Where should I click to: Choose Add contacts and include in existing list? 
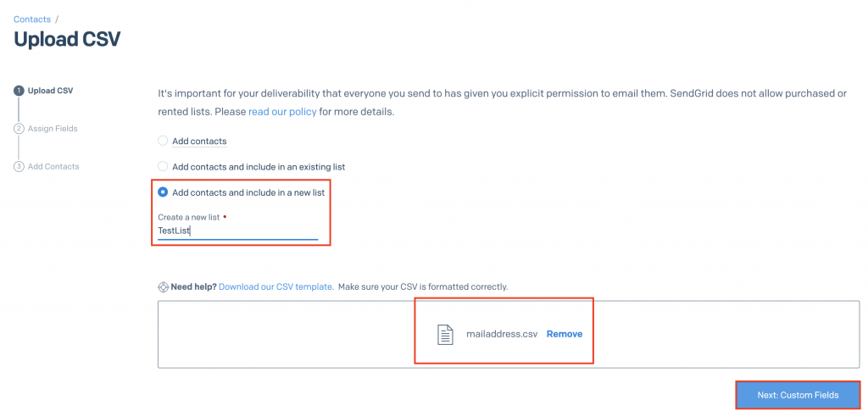tap(163, 166)
